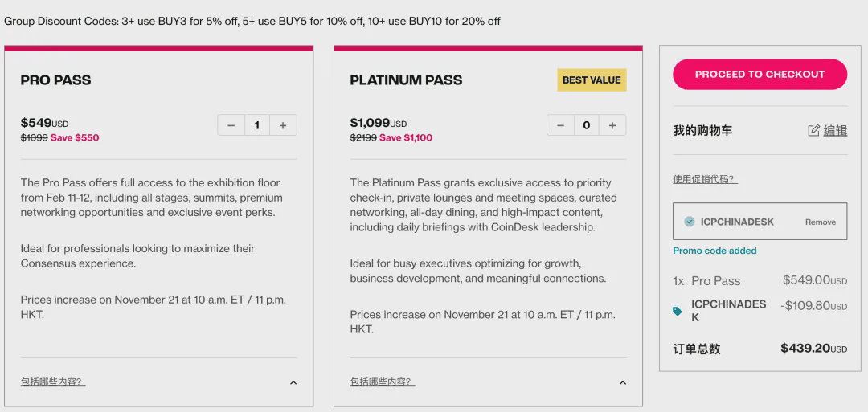
Task: Increase Platinum Pass quantity with plus button
Action: coord(612,125)
